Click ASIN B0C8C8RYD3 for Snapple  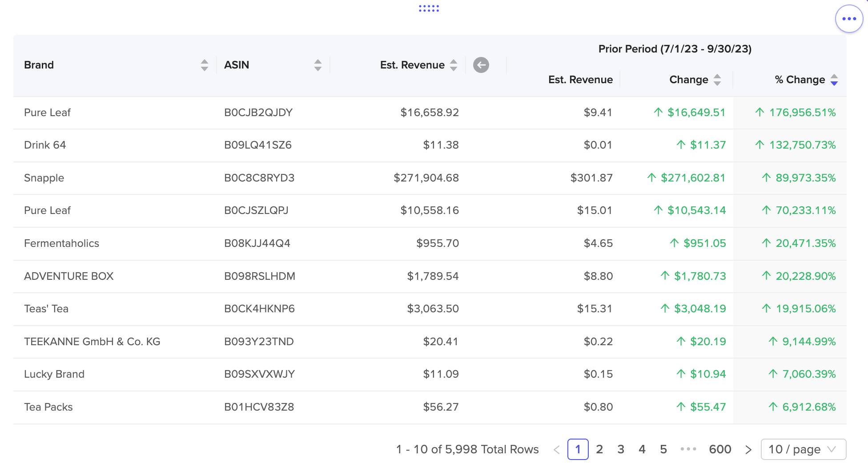[x=259, y=178]
